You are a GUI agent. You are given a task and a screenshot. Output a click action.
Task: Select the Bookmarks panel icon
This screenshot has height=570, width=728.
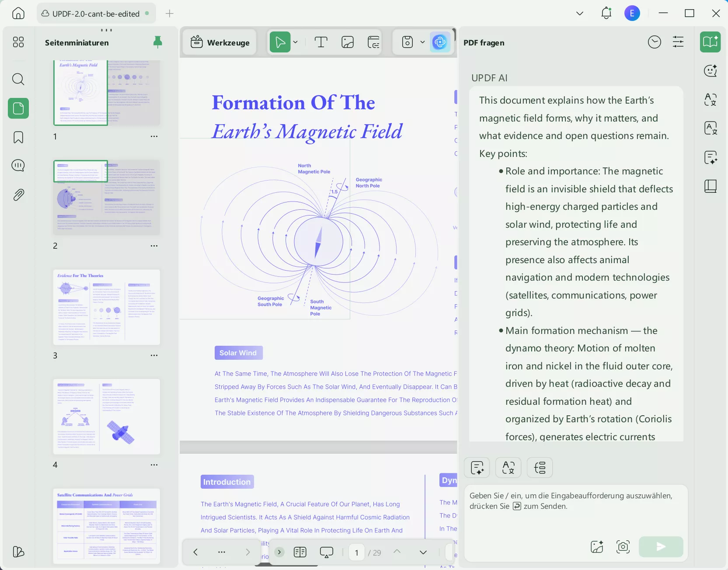(x=18, y=137)
